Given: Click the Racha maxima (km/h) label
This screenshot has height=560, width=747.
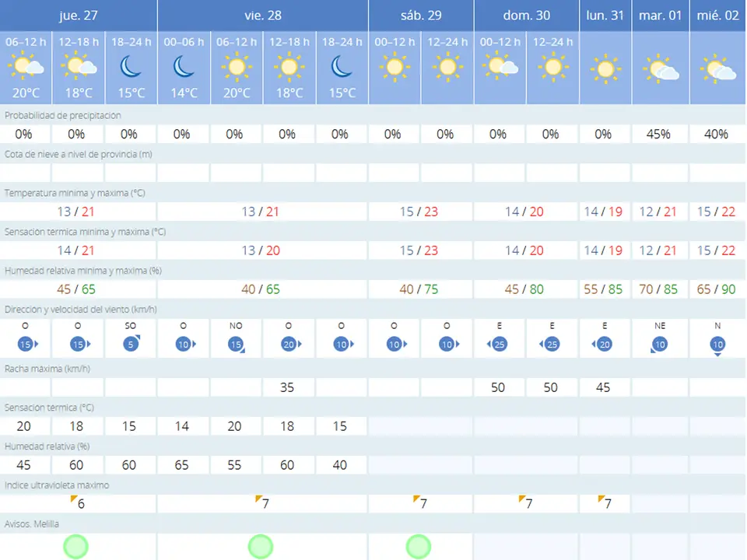Looking at the screenshot, I should click(47, 369).
